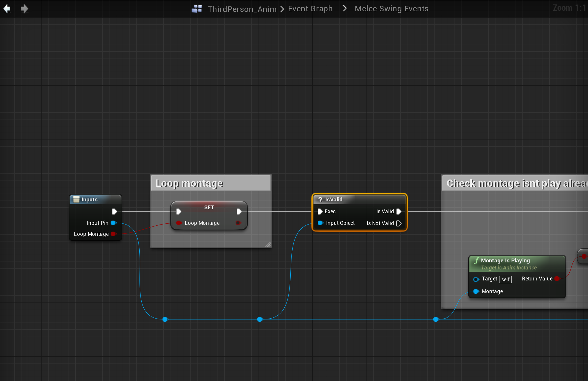The width and height of the screenshot is (588, 381).
Task: Click the IsValid question mark icon
Action: [x=320, y=200]
